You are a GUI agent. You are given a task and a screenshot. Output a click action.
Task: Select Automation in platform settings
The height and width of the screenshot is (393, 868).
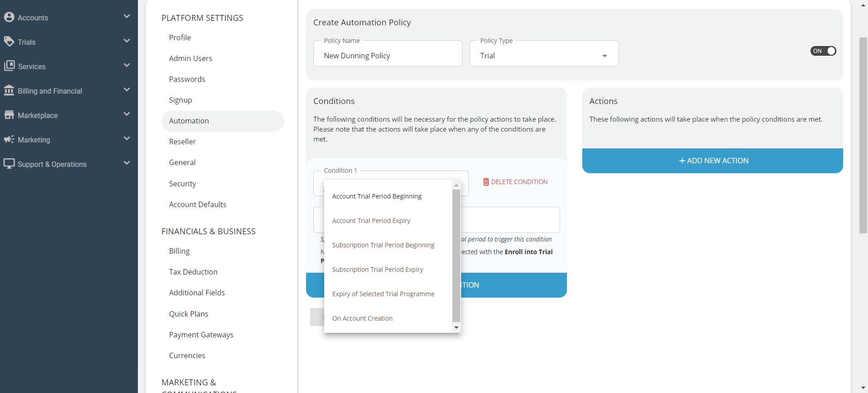coord(222,121)
